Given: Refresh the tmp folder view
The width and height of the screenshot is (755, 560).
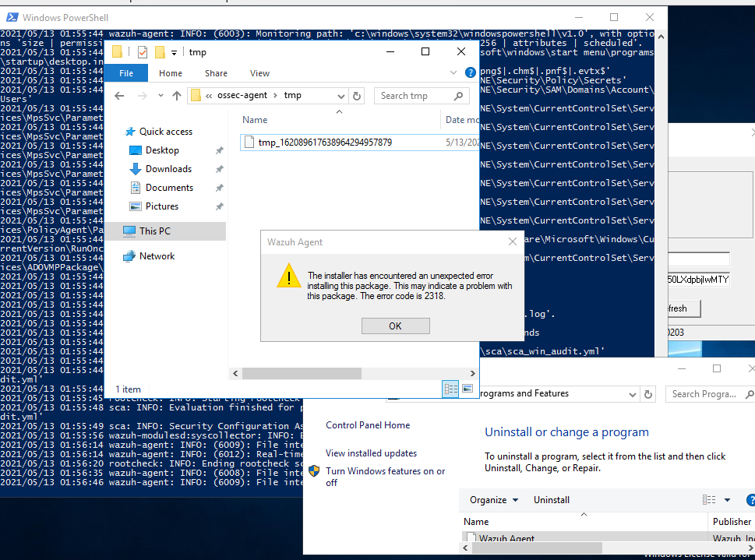Looking at the screenshot, I should point(357,96).
